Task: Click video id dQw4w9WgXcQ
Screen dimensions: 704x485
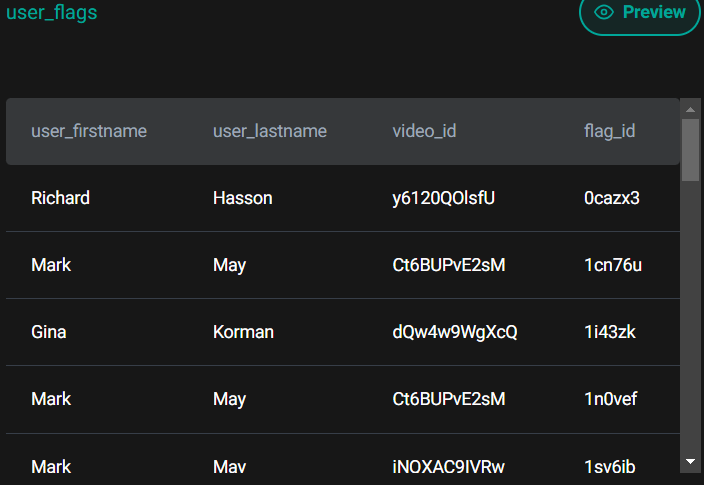Action: 455,332
